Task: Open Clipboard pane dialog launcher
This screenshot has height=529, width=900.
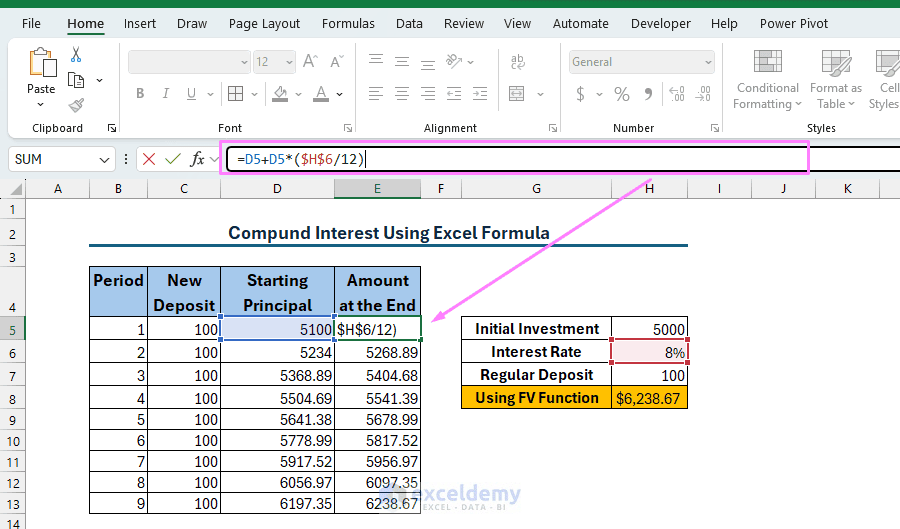Action: coord(112,128)
